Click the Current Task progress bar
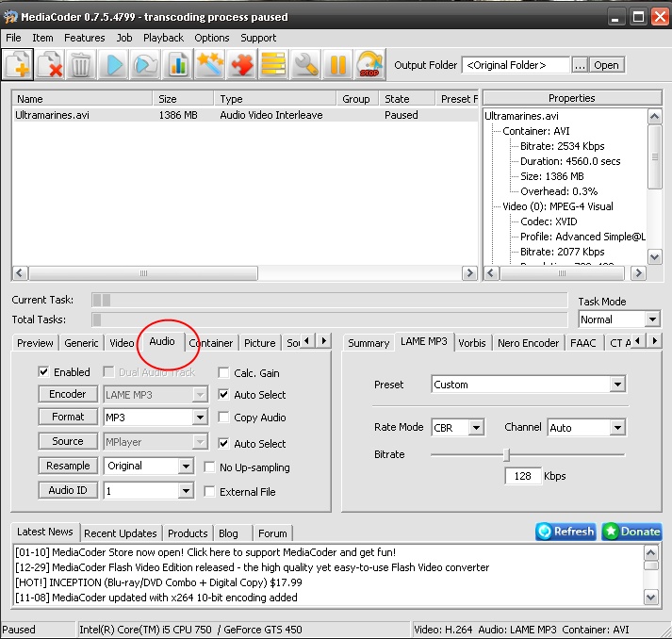 329,300
